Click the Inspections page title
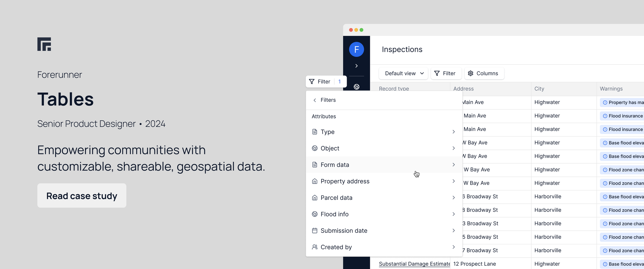The image size is (644, 269). click(x=402, y=50)
